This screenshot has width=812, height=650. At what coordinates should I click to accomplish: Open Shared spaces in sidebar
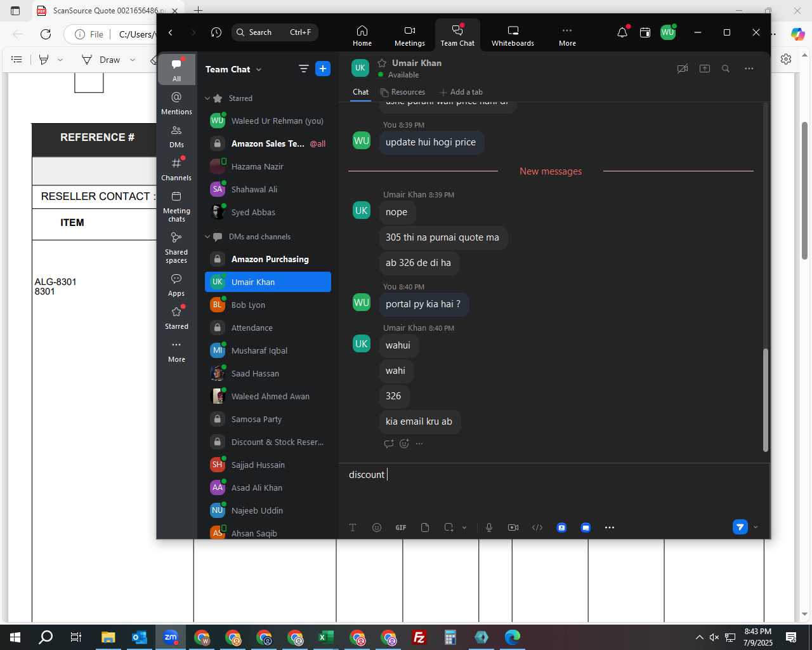(x=176, y=247)
